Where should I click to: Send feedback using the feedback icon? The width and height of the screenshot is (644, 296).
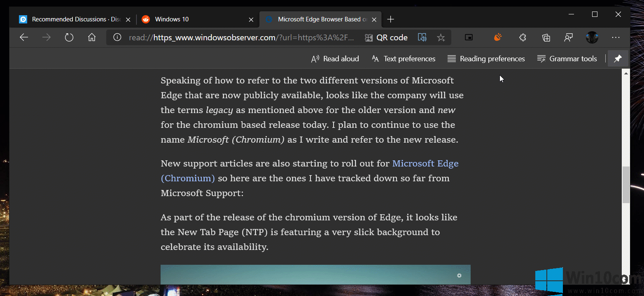[568, 37]
